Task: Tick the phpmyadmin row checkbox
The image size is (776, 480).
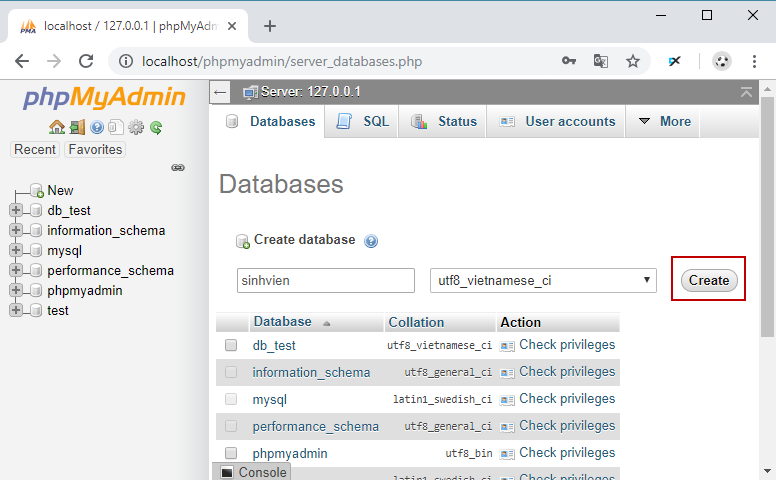Action: (231, 453)
